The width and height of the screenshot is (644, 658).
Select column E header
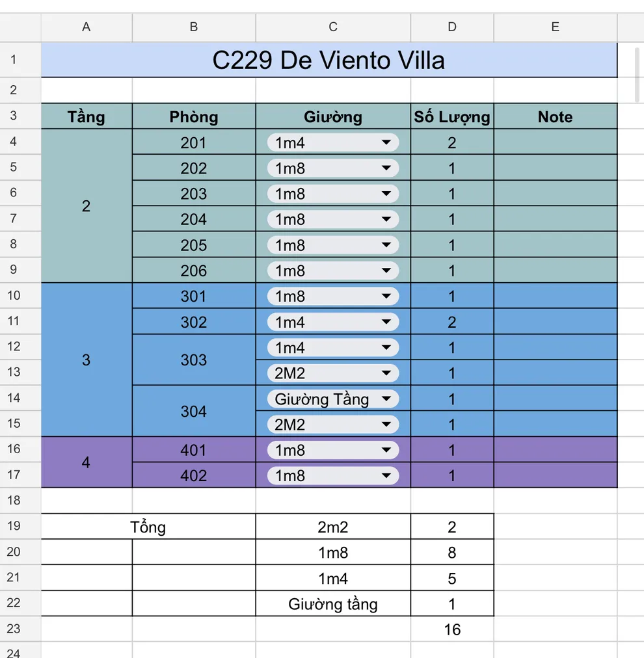coord(555,27)
